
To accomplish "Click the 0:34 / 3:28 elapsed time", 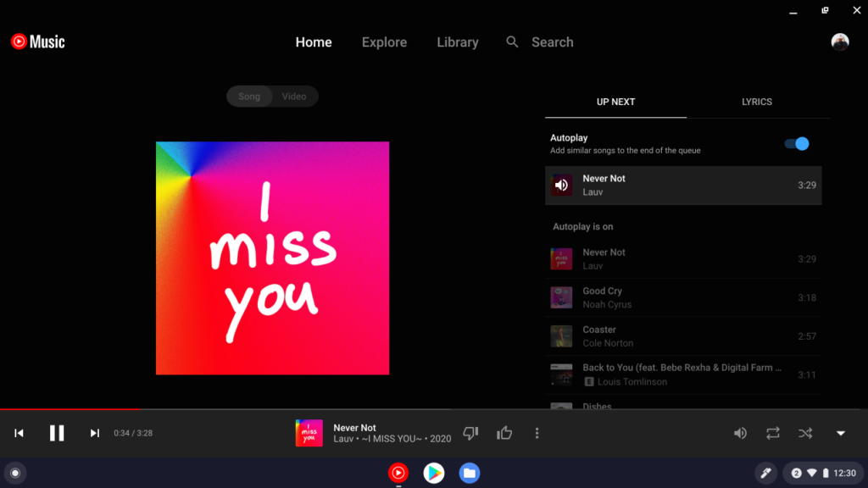I will 133,433.
